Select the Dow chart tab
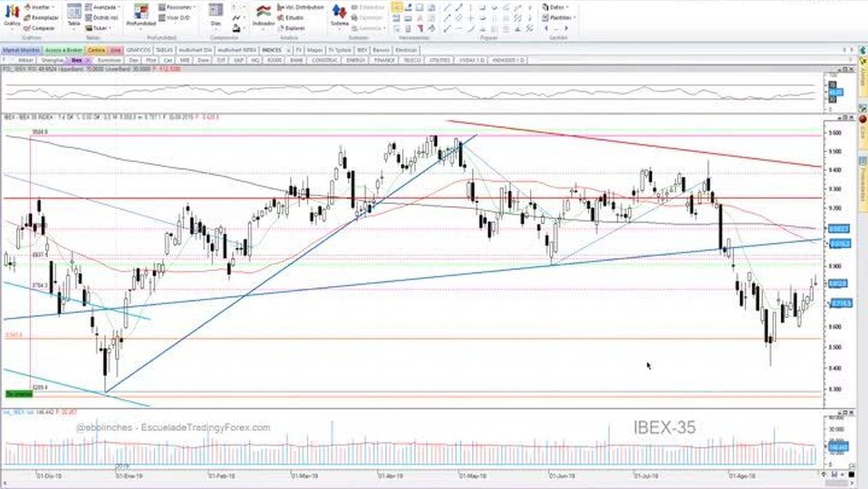Viewport: 868px width, 489px height. click(203, 60)
